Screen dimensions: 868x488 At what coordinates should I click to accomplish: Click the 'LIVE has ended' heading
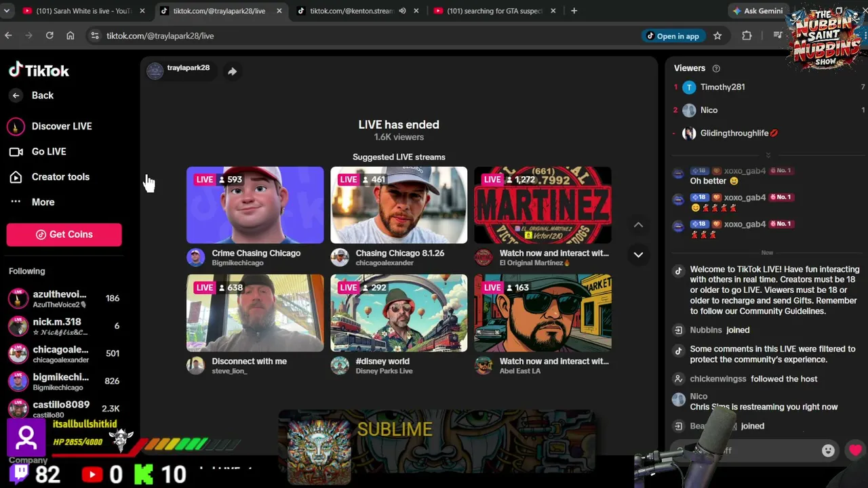(x=399, y=125)
